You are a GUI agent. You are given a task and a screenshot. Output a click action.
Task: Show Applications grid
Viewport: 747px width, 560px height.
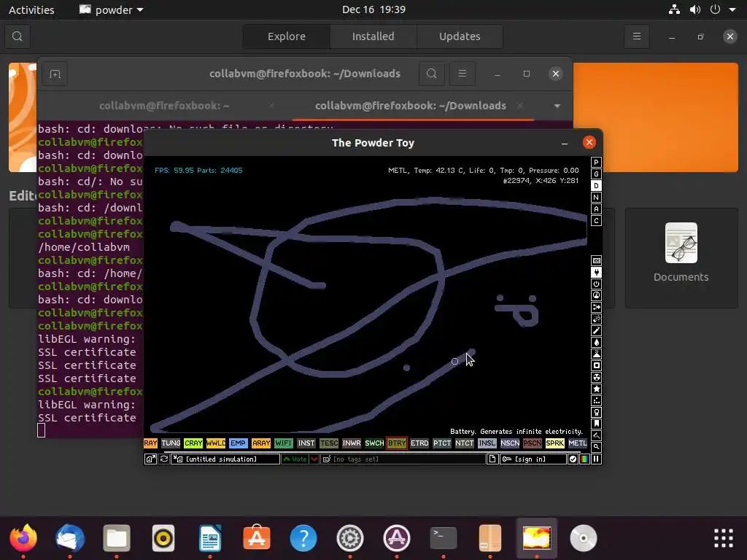click(723, 538)
